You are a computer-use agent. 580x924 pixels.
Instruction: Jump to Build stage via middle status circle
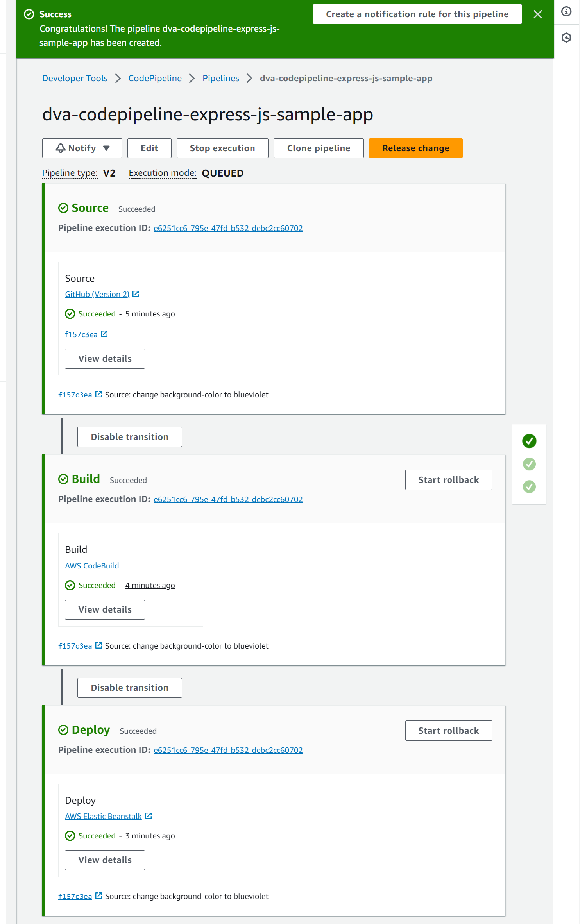(529, 464)
